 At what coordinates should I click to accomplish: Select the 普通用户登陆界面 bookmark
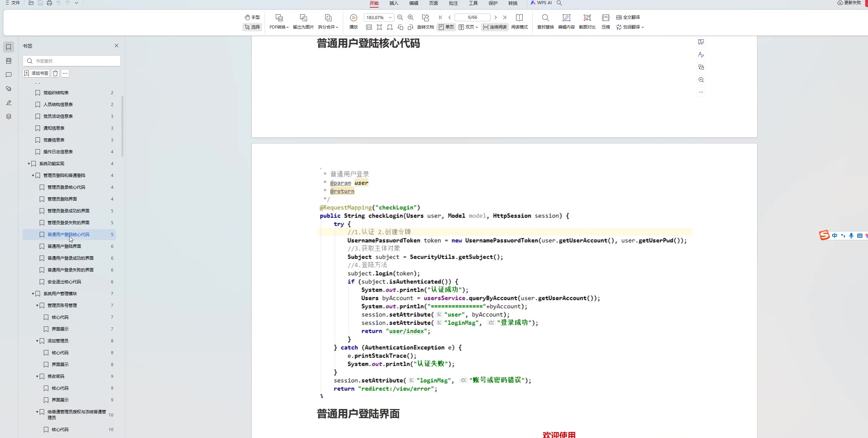coord(64,246)
